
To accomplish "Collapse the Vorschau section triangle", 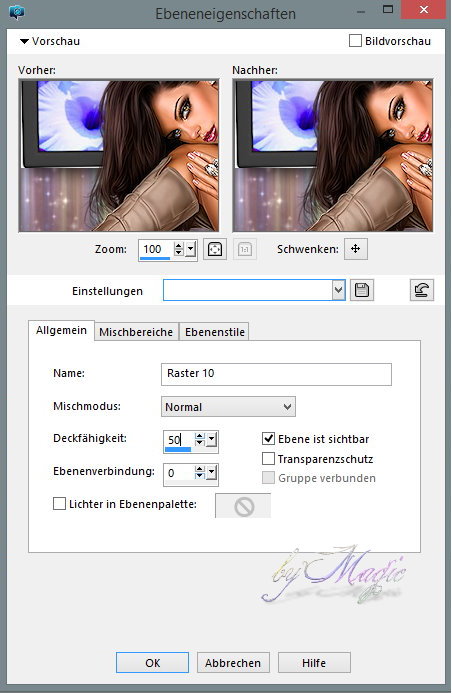I will 24,42.
